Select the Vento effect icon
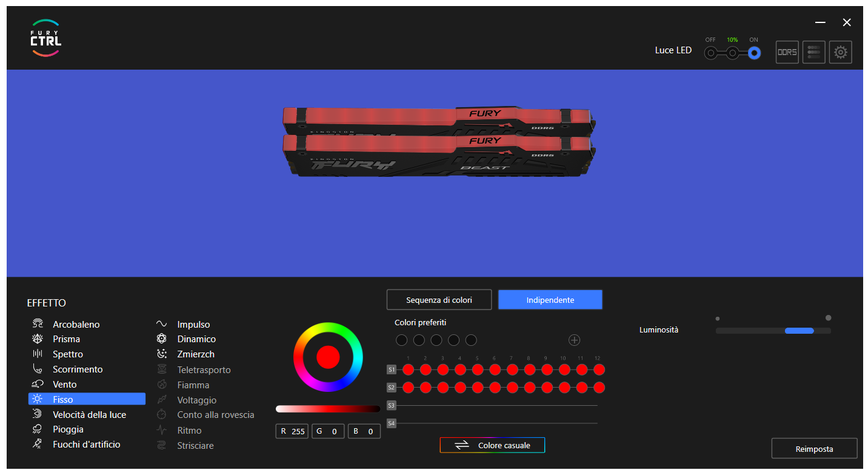Viewport: 868px width, 470px height. click(38, 384)
